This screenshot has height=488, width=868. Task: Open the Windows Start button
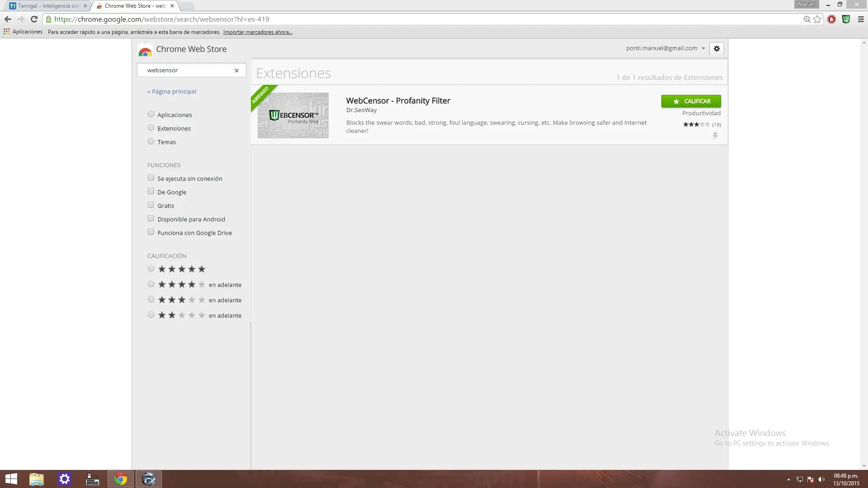point(11,479)
